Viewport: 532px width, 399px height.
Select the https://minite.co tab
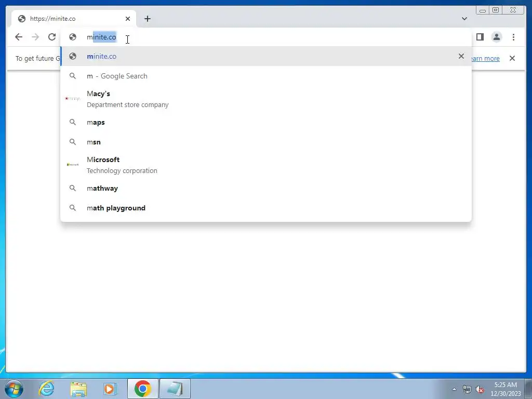(x=74, y=19)
